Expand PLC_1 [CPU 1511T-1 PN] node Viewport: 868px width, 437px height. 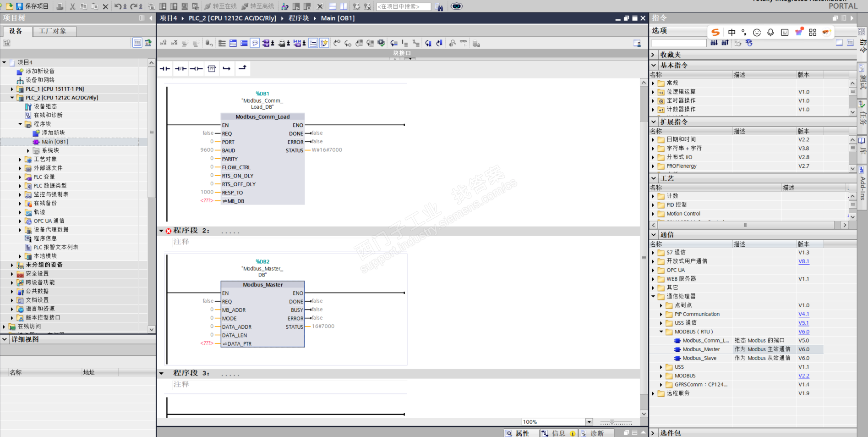tap(12, 89)
